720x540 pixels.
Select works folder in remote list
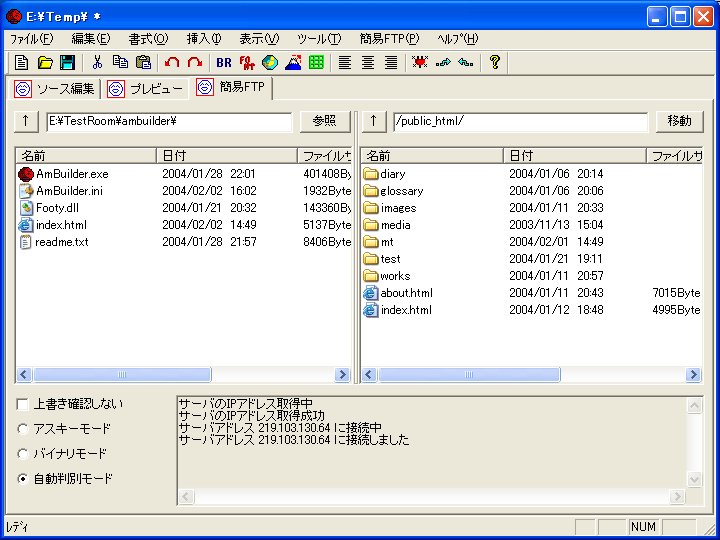387,276
